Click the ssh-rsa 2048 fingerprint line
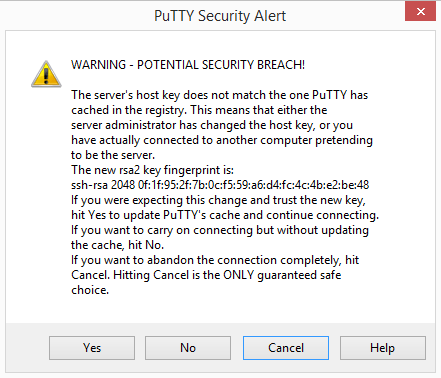441x378 pixels. [x=220, y=185]
